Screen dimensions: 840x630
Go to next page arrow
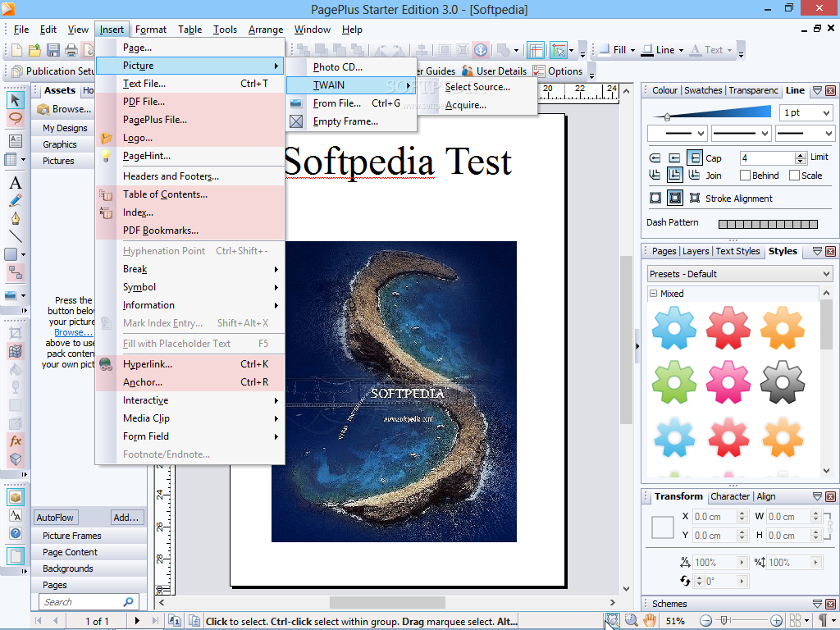[137, 621]
